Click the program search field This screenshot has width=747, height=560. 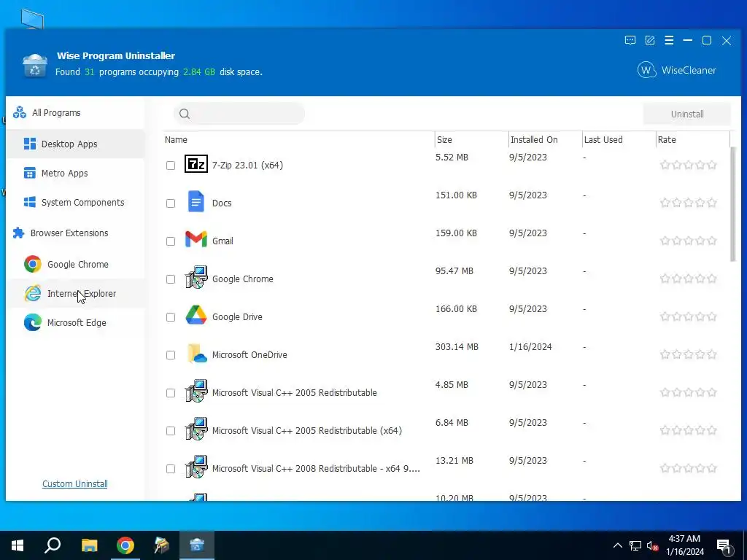(x=239, y=114)
